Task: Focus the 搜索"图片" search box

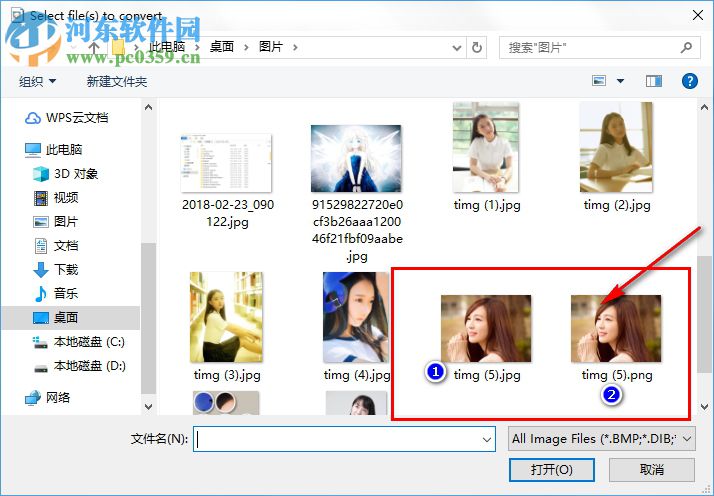Action: (599, 47)
